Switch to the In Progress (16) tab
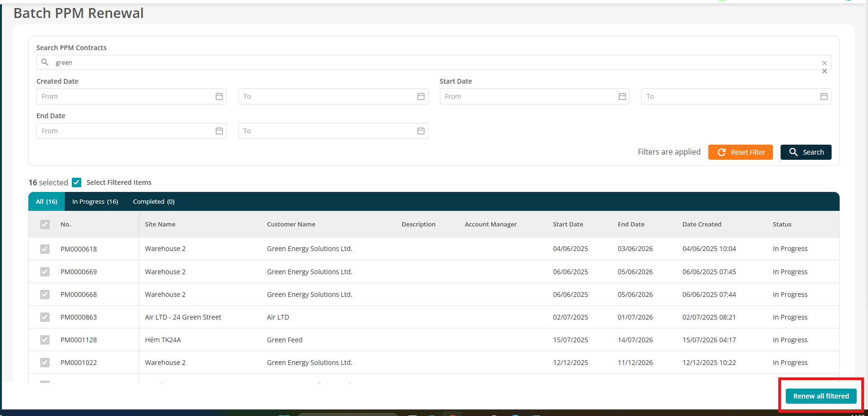Image resolution: width=868 pixels, height=416 pixels. pos(95,201)
